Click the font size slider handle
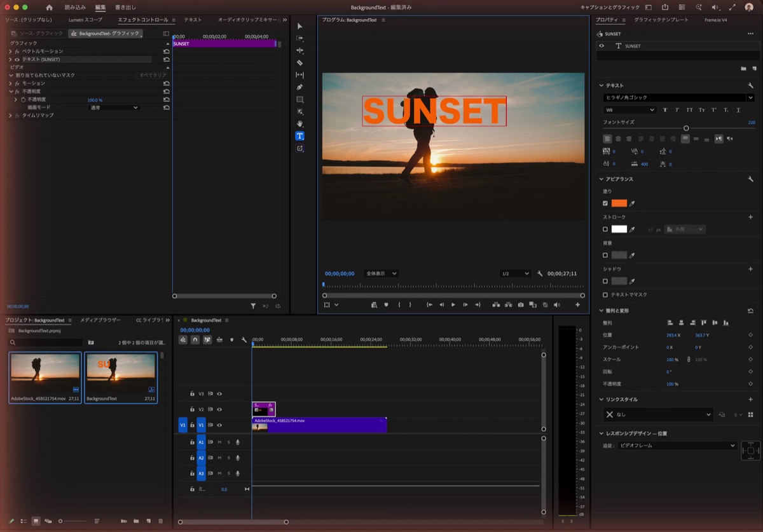The width and height of the screenshot is (763, 532). click(686, 128)
